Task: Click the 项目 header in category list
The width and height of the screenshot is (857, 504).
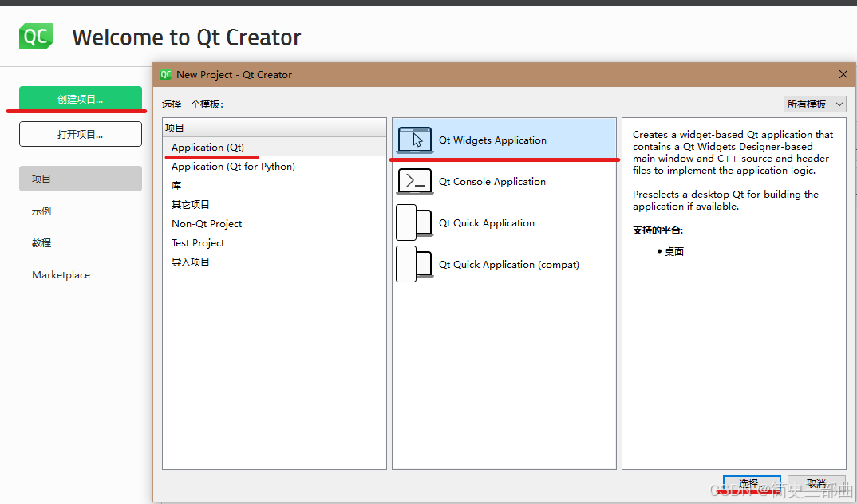Action: [x=274, y=128]
